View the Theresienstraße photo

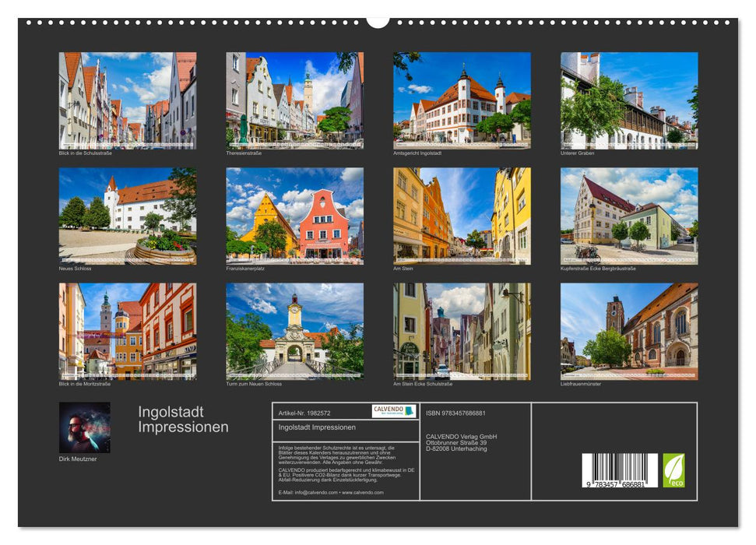tap(297, 101)
